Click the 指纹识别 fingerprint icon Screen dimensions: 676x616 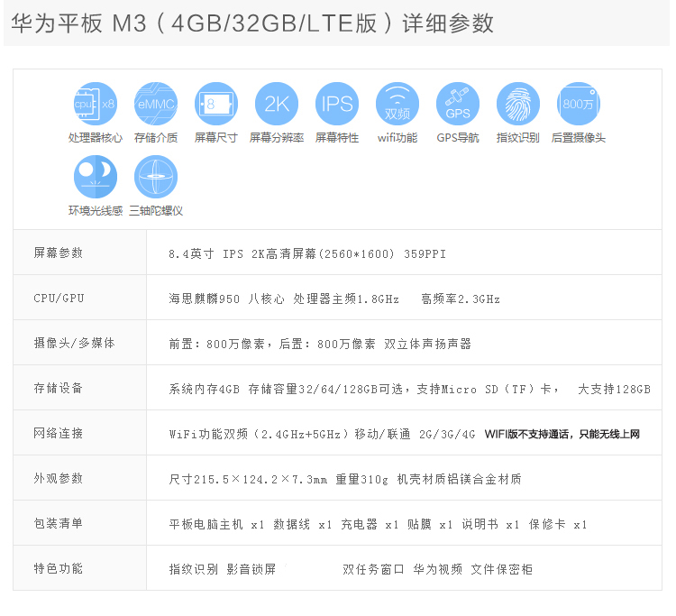tap(518, 104)
